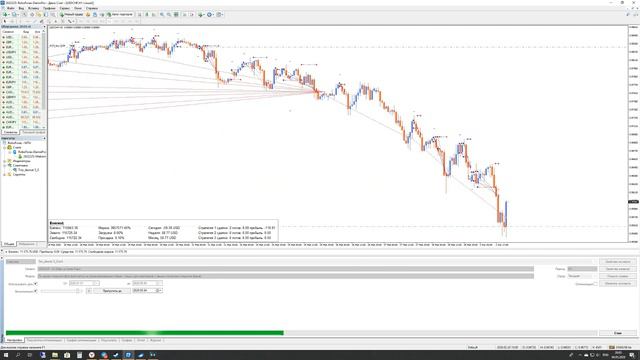Switch chart to candlestick style
This screenshot has width=640, height=360.
147,14
